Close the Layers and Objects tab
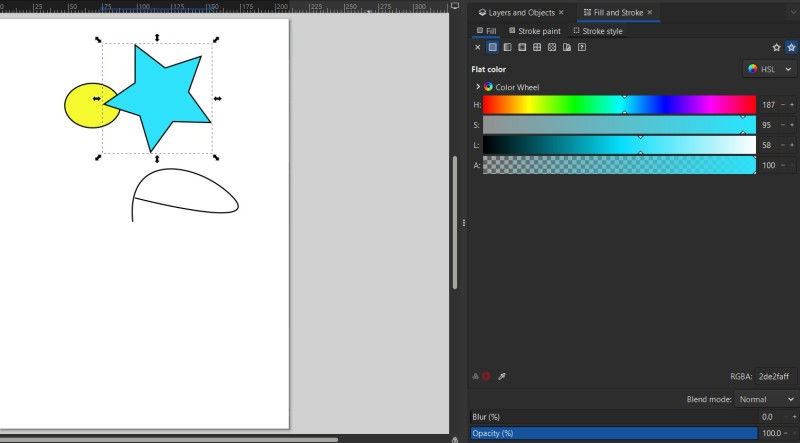The width and height of the screenshot is (800, 443). [x=561, y=12]
